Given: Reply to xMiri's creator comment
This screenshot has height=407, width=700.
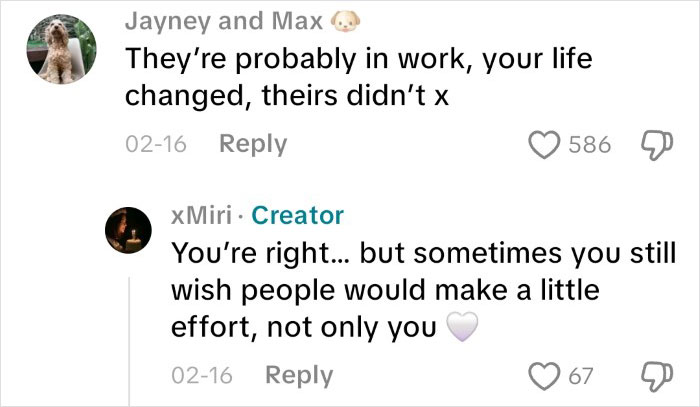Looking at the screenshot, I should click(299, 376).
